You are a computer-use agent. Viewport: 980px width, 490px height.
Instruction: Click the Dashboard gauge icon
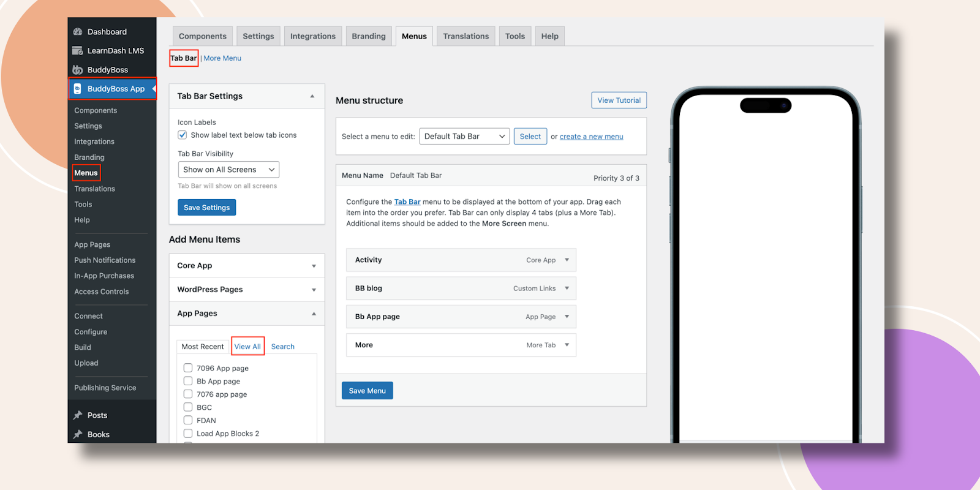pos(78,32)
